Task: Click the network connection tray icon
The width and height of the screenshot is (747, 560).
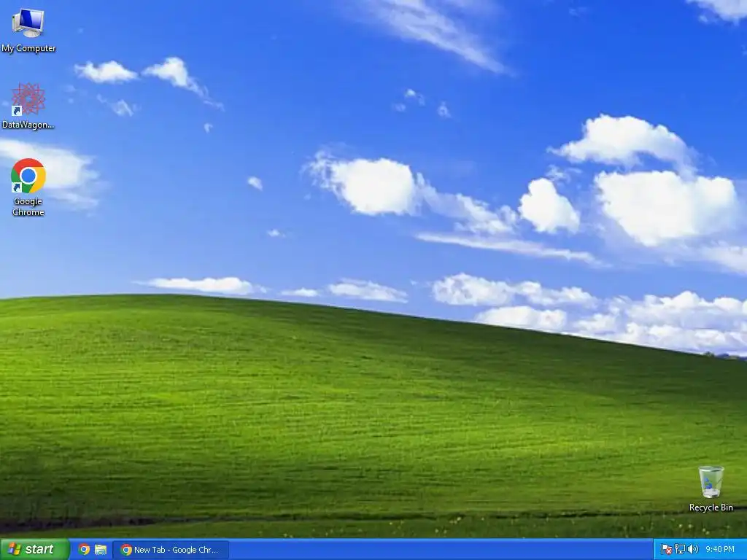Action: (x=680, y=550)
